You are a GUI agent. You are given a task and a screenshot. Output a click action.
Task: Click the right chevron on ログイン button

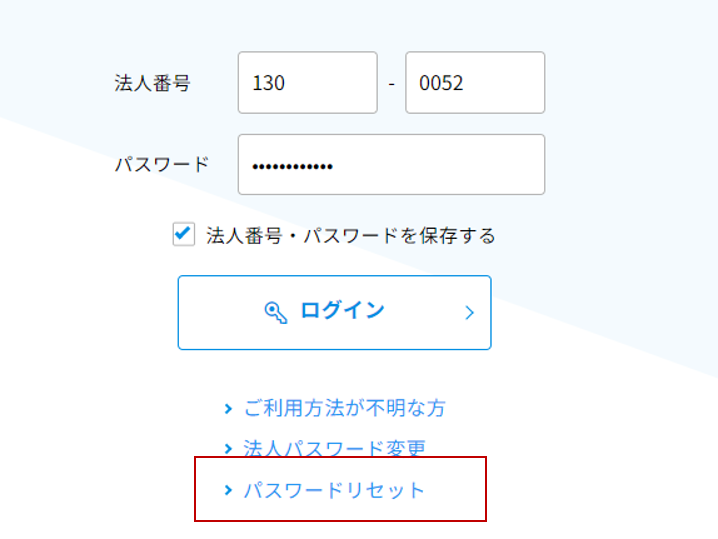(469, 313)
